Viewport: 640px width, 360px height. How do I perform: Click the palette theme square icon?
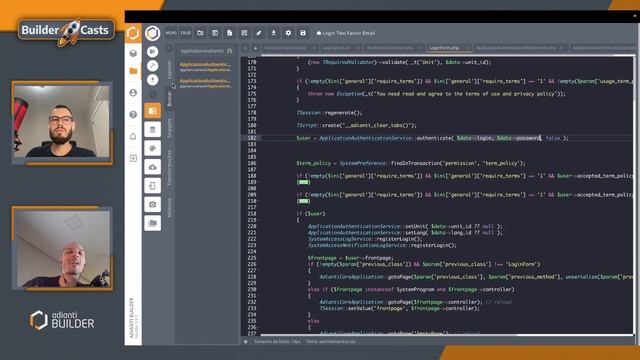point(153,148)
